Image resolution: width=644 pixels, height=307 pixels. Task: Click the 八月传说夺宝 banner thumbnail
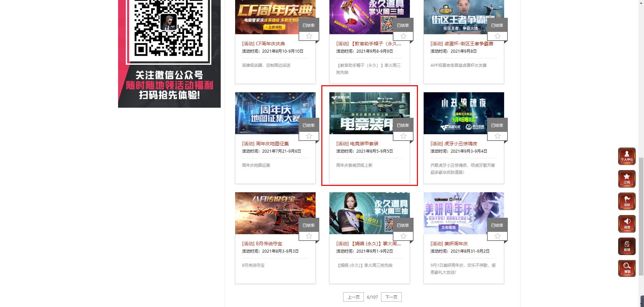pos(275,213)
